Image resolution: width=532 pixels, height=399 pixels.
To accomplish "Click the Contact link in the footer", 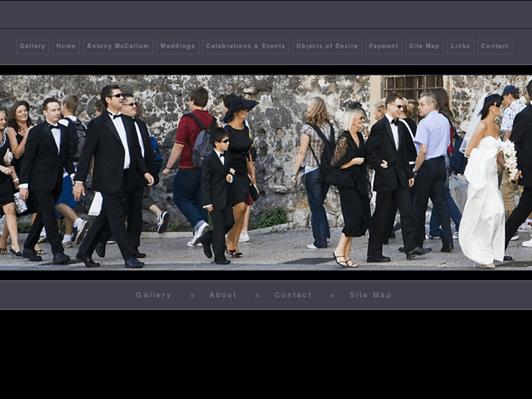I will [x=293, y=295].
